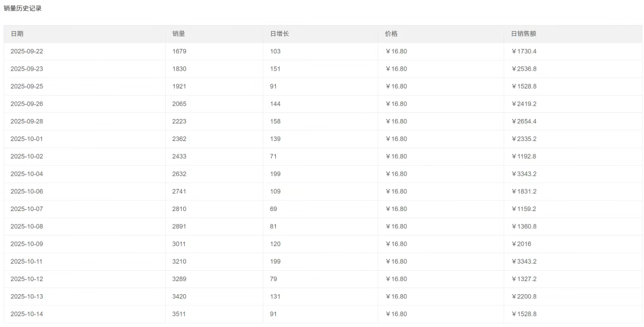Image resolution: width=644 pixels, height=327 pixels.
Task: Click the price cell in the 2025-10-08 row
Action: (396, 227)
